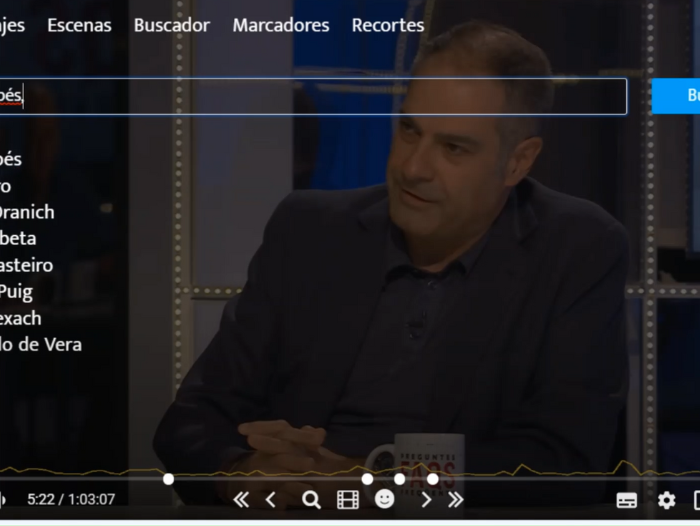The height and width of the screenshot is (526, 700).
Task: Open player settings gear
Action: [666, 500]
